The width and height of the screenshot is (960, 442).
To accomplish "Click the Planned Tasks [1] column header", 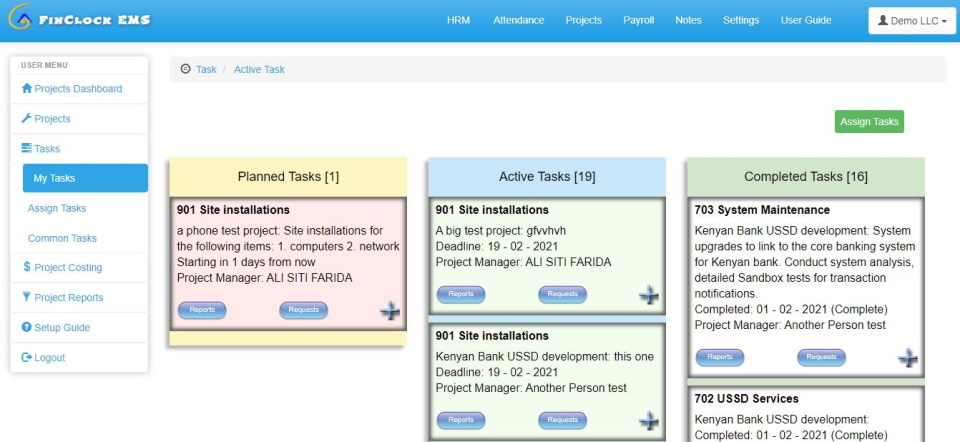I will point(288,177).
